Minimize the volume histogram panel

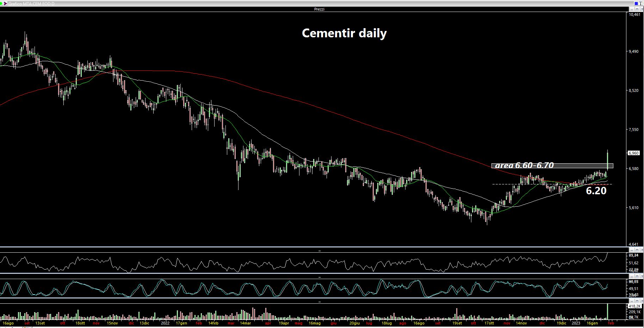pos(632,301)
